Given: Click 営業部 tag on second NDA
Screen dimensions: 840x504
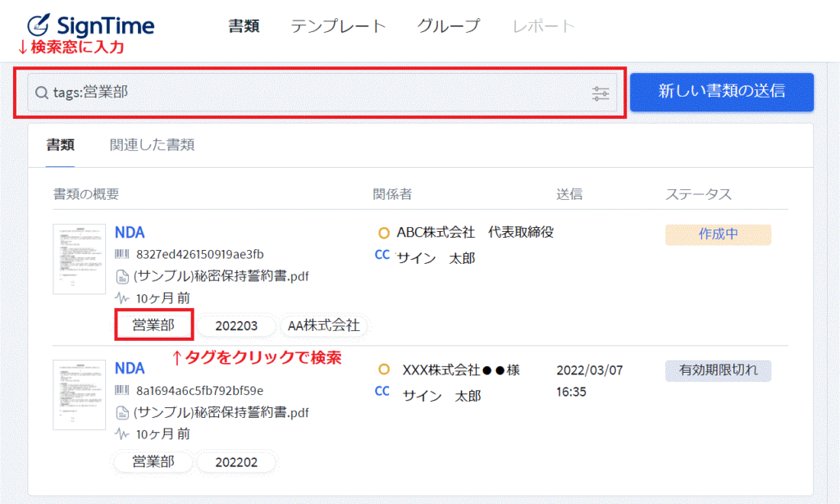Looking at the screenshot, I should (153, 461).
